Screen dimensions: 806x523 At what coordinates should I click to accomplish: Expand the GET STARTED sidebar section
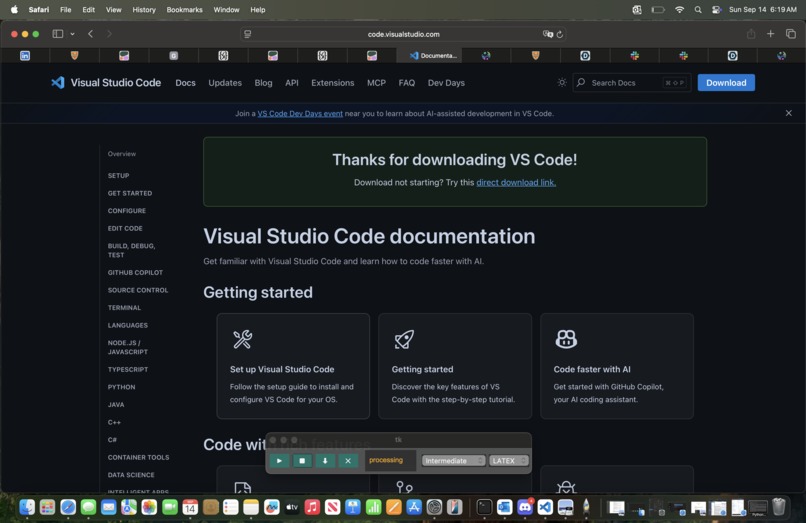pyautogui.click(x=130, y=193)
